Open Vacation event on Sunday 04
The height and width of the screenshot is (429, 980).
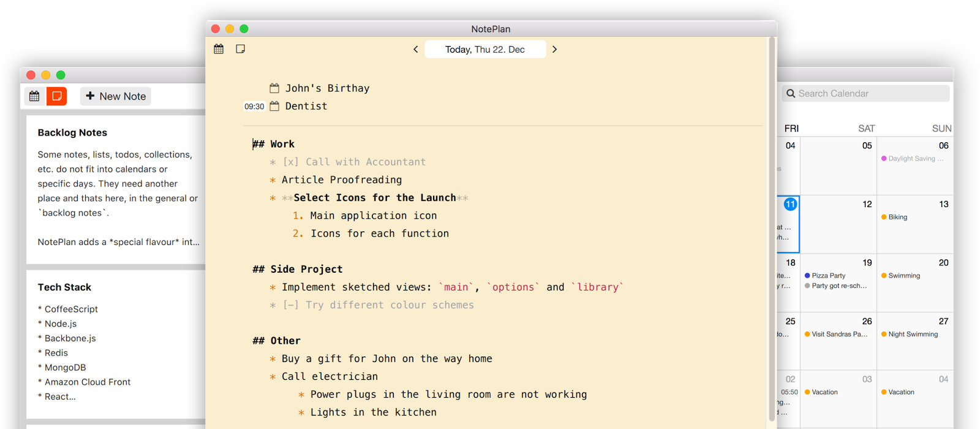[x=898, y=392]
